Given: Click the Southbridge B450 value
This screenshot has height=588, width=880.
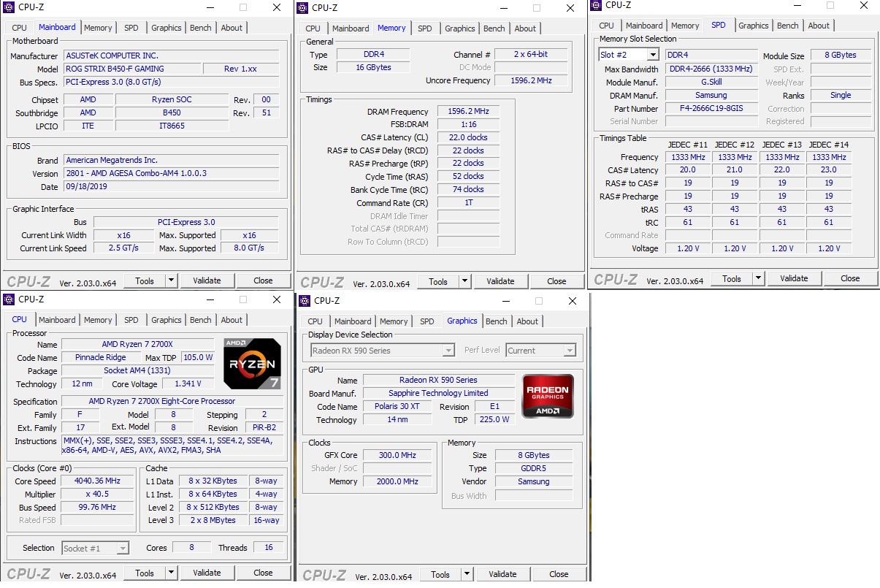Looking at the screenshot, I should click(x=172, y=113).
